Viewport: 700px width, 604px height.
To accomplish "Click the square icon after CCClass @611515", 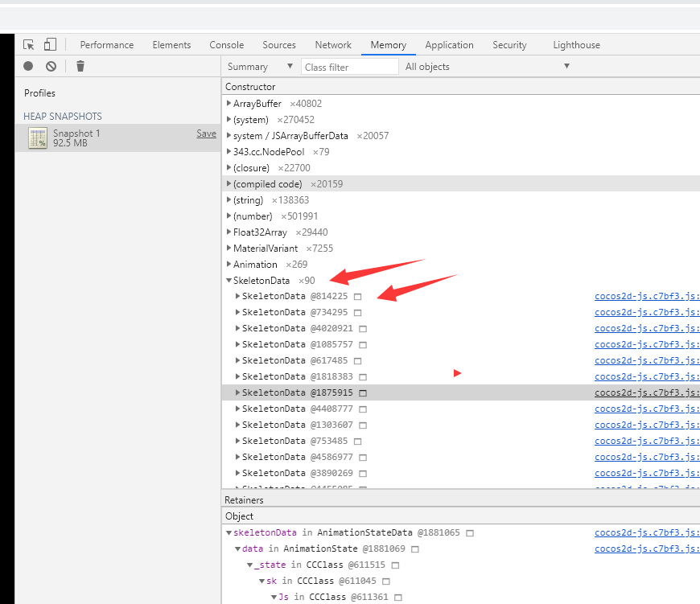I will pyautogui.click(x=395, y=565).
